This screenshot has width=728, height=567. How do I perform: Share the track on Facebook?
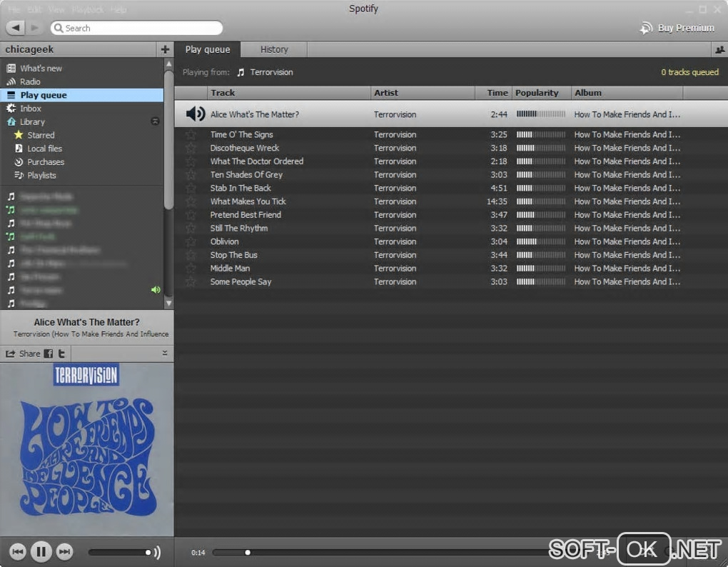pyautogui.click(x=49, y=354)
